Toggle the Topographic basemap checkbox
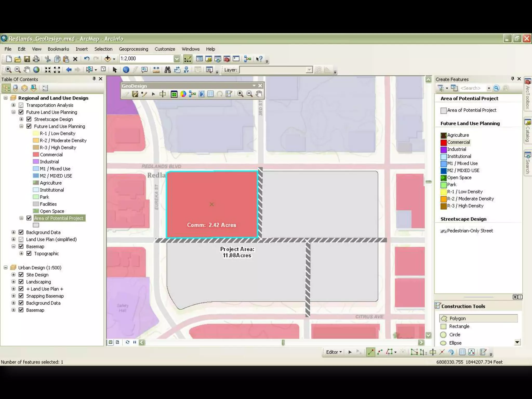532x399 pixels. click(x=29, y=254)
